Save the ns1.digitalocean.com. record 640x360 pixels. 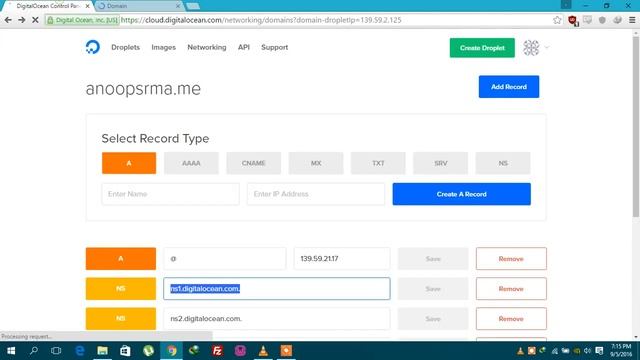pos(433,289)
